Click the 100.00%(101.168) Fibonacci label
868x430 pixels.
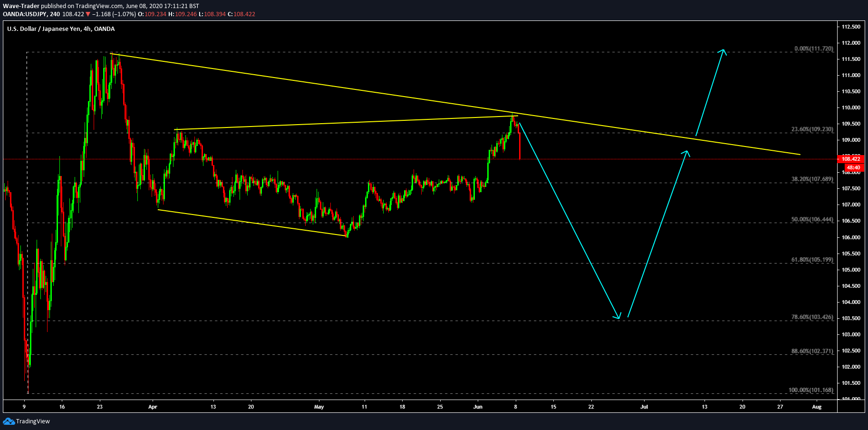(810, 391)
